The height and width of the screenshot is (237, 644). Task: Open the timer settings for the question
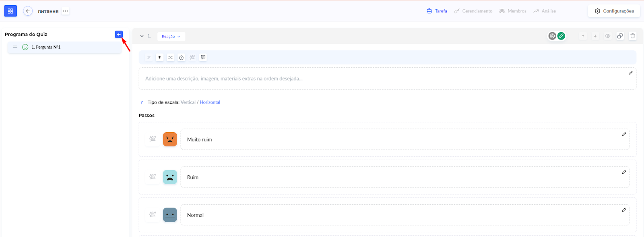(x=182, y=58)
